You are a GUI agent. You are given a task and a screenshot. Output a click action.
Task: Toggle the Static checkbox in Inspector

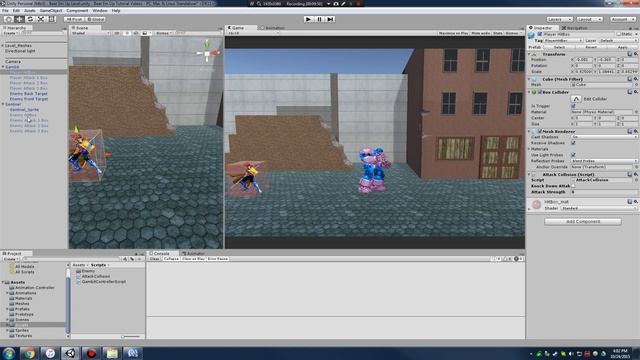coord(619,34)
